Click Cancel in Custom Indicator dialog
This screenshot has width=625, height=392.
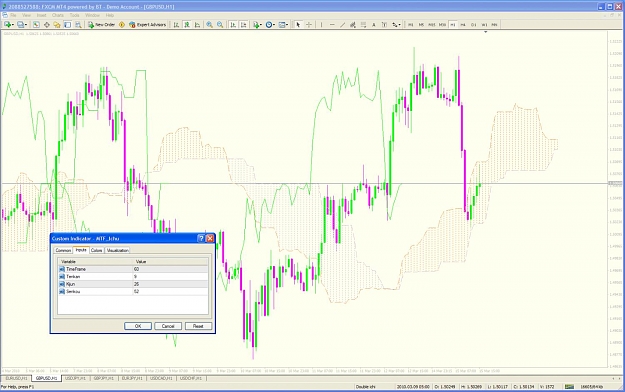[168, 326]
